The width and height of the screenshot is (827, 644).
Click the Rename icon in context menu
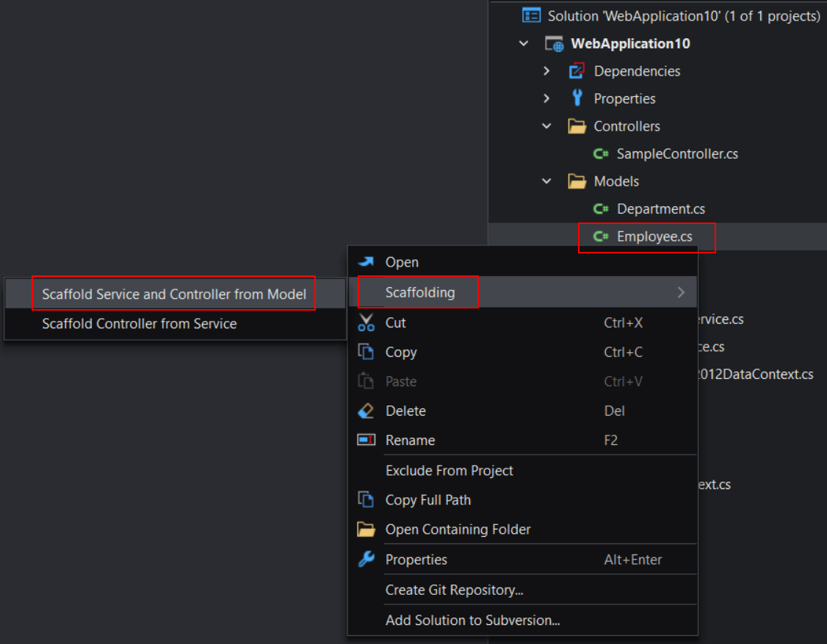[366, 441]
